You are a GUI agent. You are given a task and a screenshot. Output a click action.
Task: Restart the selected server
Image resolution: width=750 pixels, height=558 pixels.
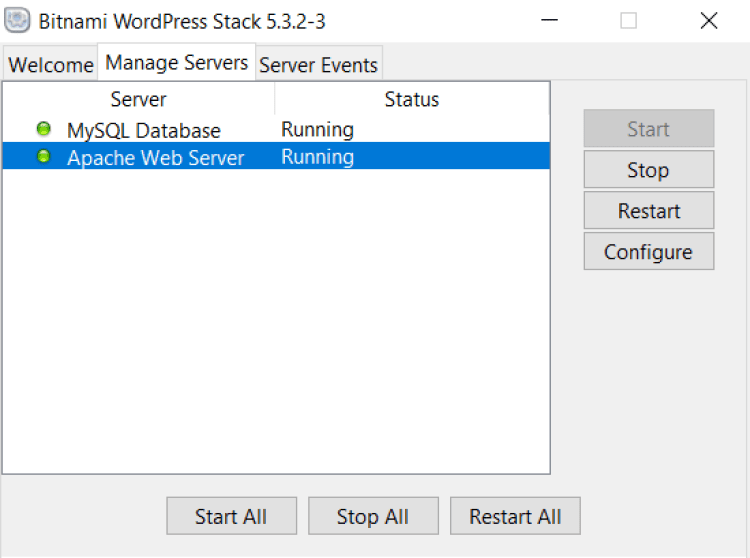[x=648, y=211]
